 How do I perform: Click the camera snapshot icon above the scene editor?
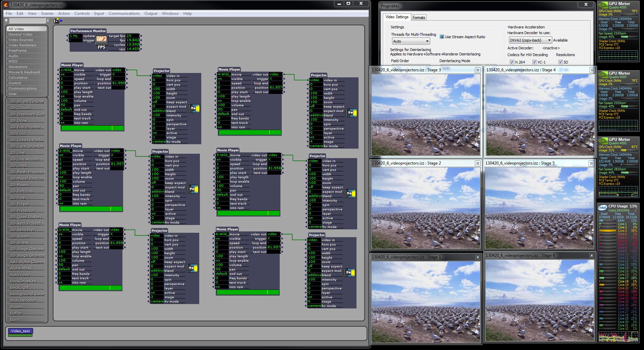[x=56, y=21]
